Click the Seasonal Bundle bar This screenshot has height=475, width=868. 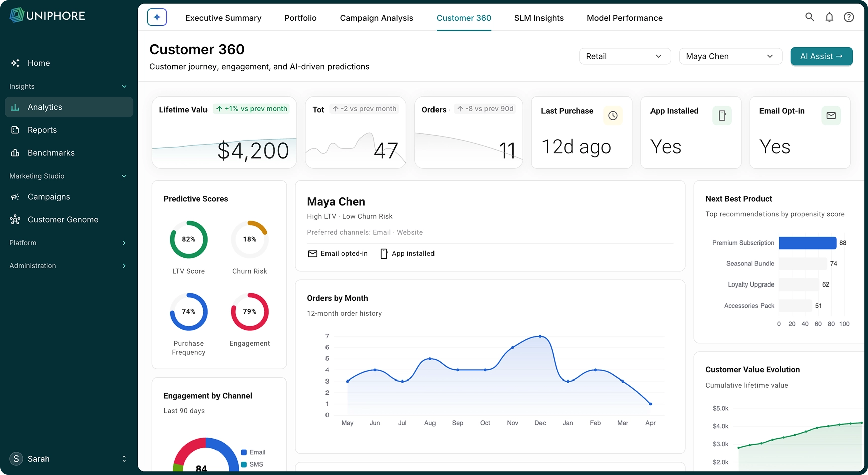click(803, 263)
